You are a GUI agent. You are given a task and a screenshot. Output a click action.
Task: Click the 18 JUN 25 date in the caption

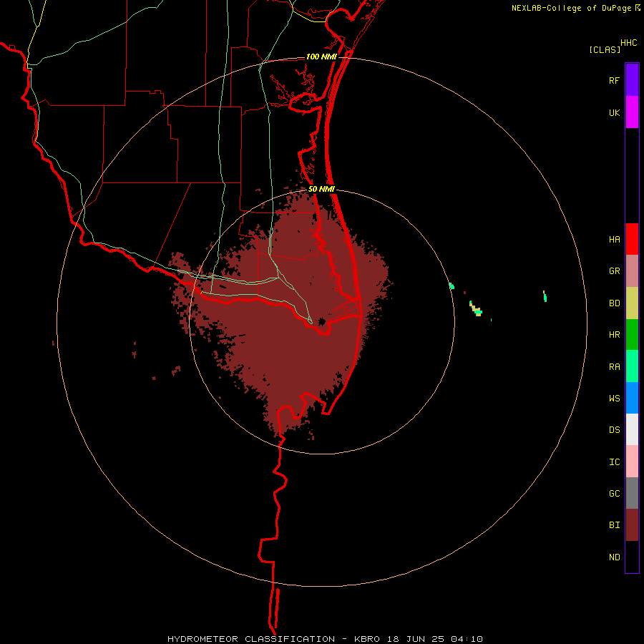[x=416, y=639]
